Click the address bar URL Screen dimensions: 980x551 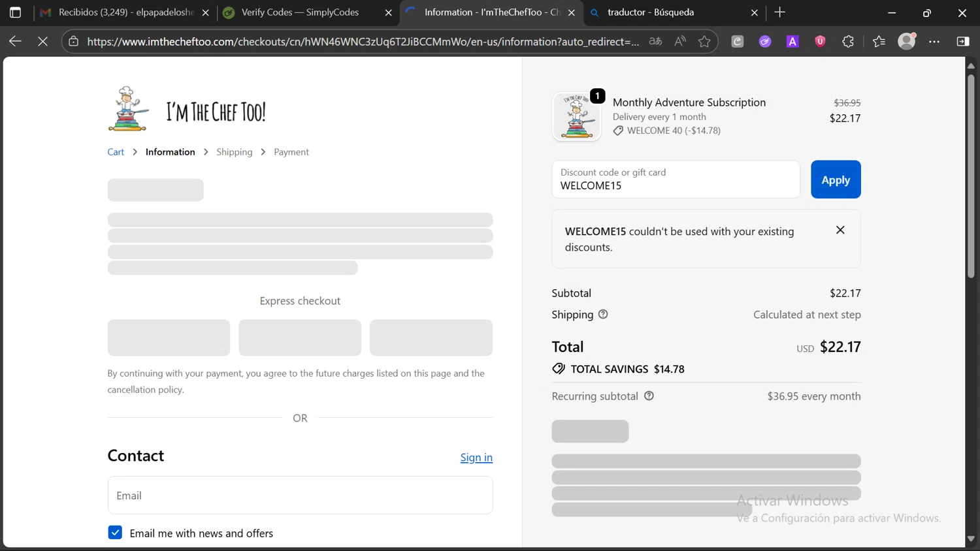(363, 41)
